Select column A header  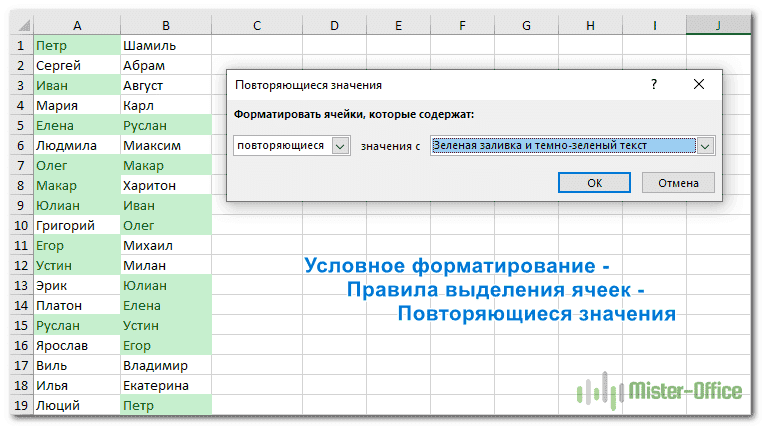click(x=76, y=25)
